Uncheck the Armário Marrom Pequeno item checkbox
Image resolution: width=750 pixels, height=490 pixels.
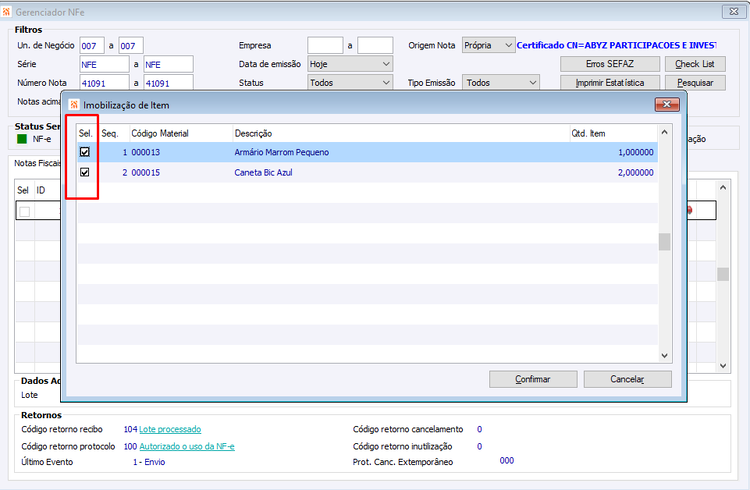click(x=85, y=152)
